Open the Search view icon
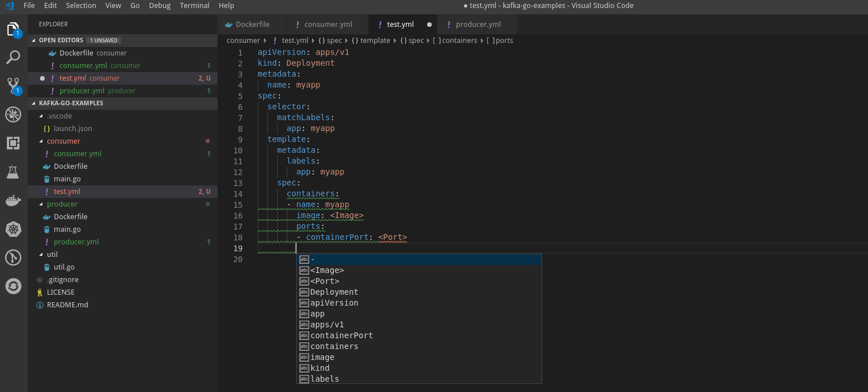This screenshot has height=392, width=868. [13, 57]
